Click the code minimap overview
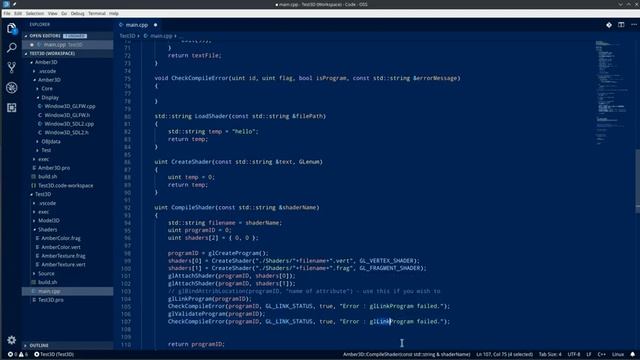This screenshot has width=640, height=360. coord(611,92)
